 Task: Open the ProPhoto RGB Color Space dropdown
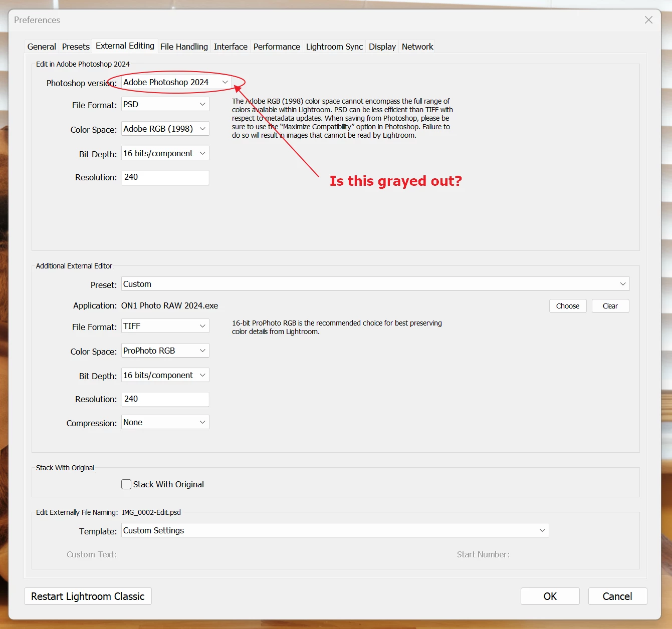coord(165,351)
